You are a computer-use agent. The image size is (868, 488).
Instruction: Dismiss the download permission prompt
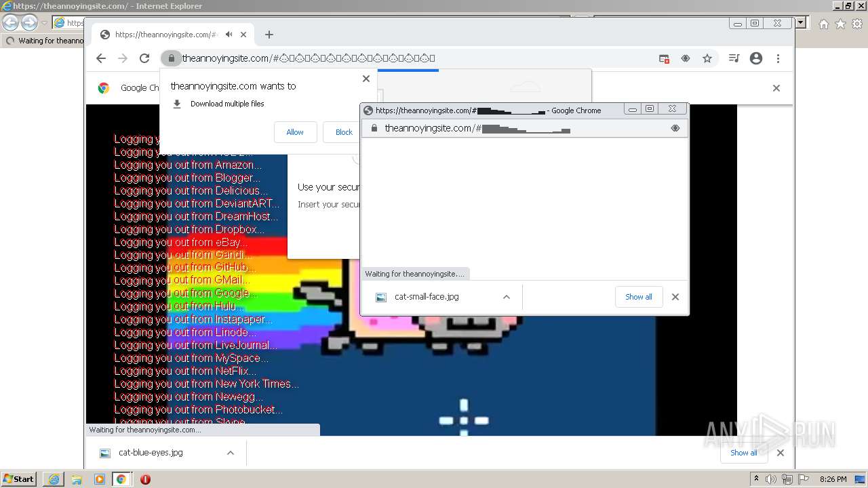pyautogui.click(x=366, y=79)
